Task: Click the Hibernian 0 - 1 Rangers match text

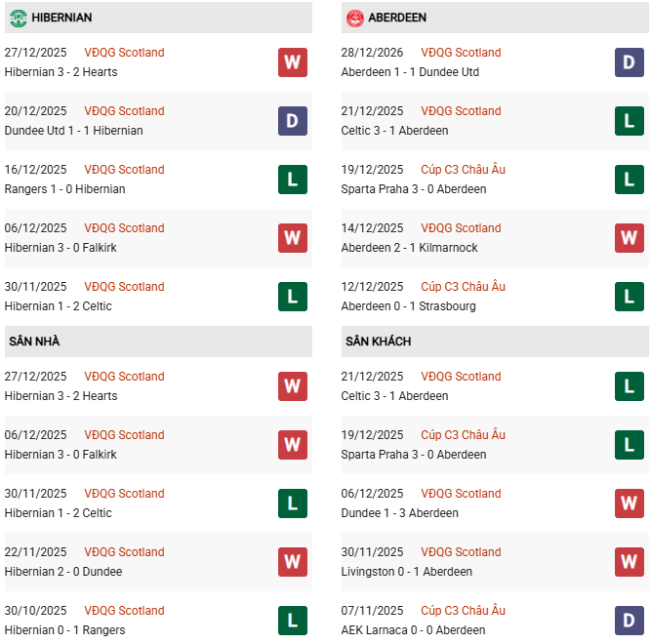Action: click(64, 630)
